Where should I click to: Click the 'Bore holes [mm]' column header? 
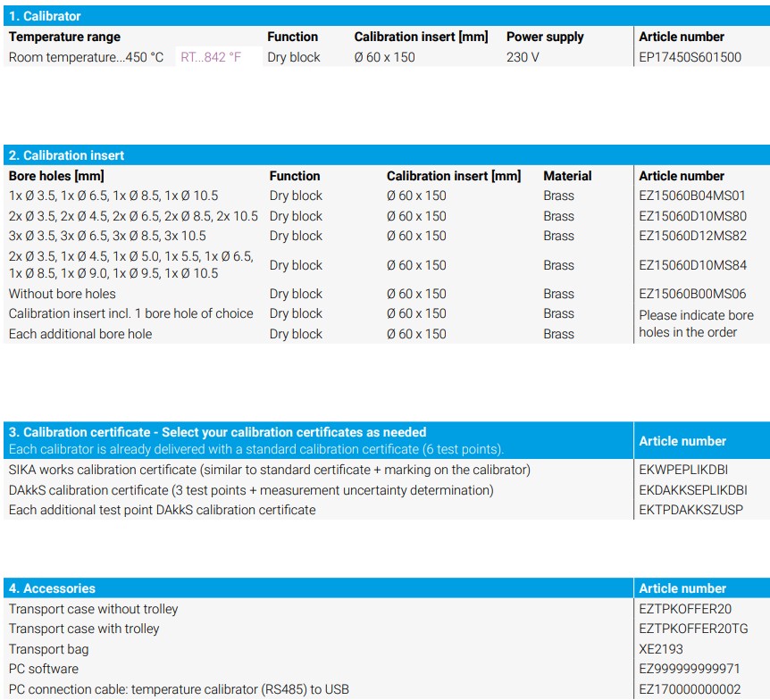click(56, 176)
